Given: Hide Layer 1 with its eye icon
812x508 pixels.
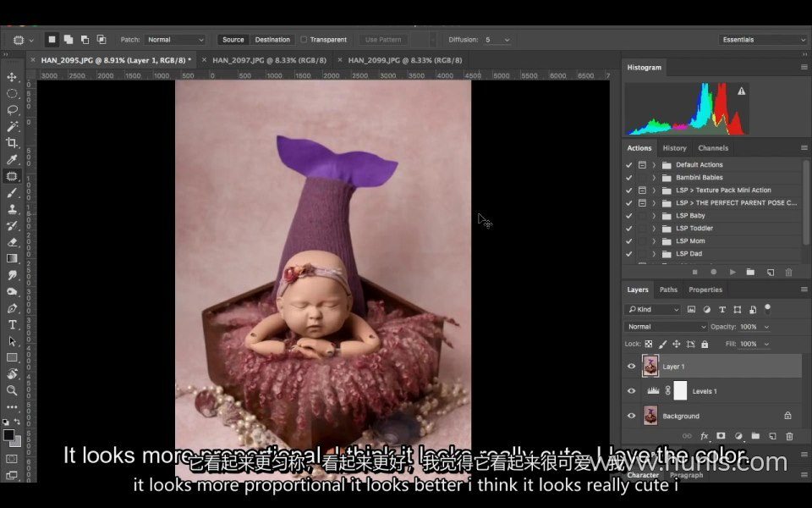Looking at the screenshot, I should tap(631, 367).
